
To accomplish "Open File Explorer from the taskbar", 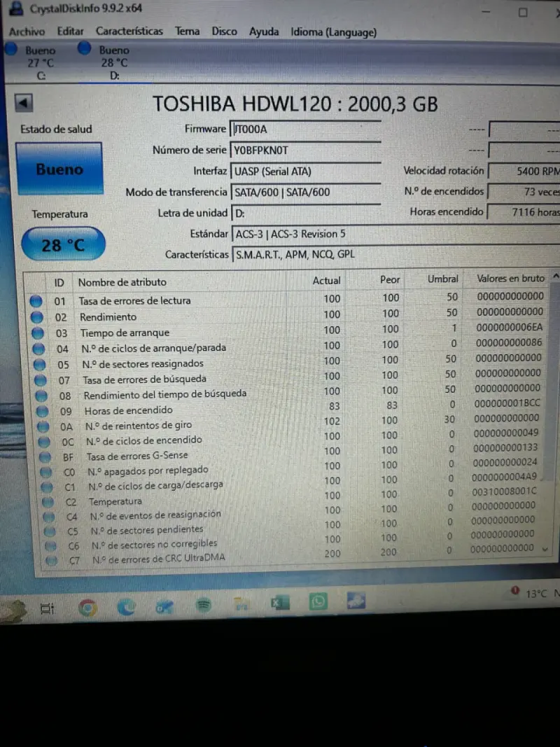I will pyautogui.click(x=242, y=605).
